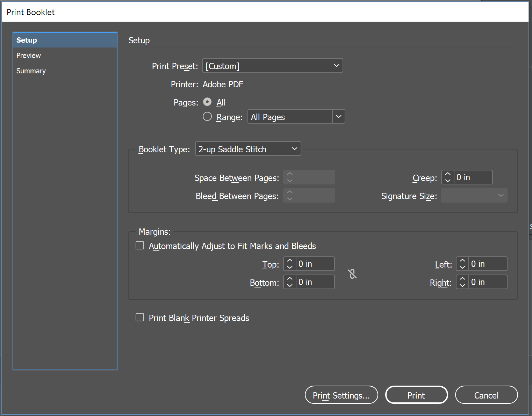
Task: Toggle the margin link chain icon
Action: coord(353,274)
